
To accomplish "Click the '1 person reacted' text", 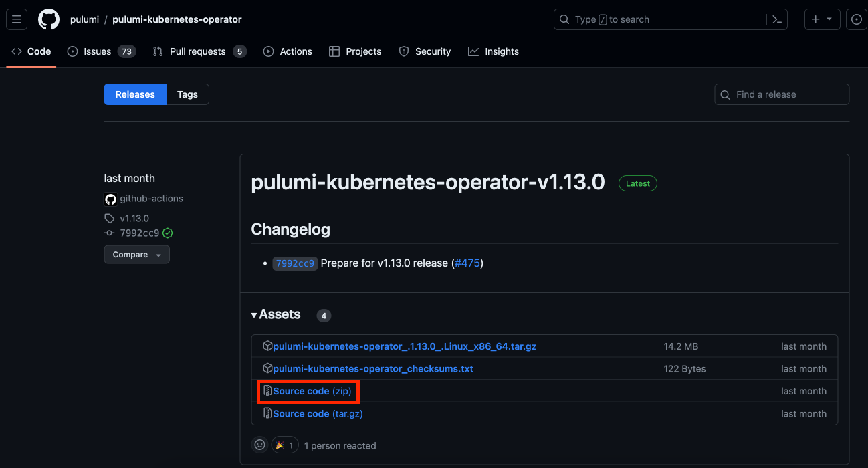I will pyautogui.click(x=340, y=445).
